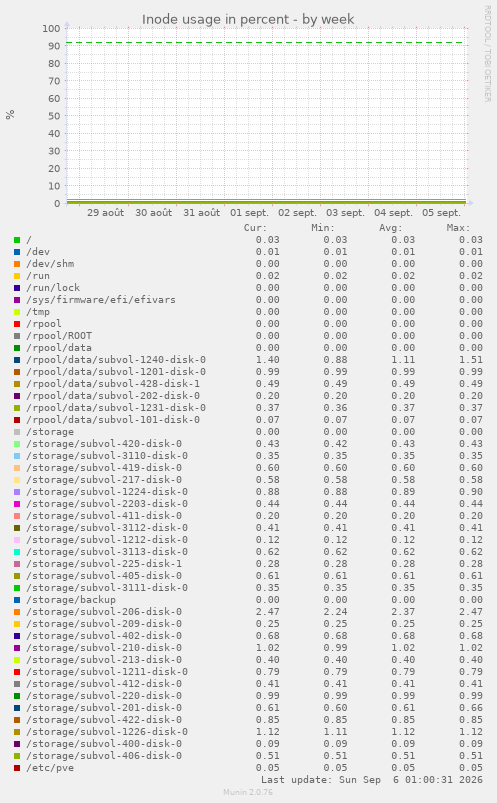
Task: Select /storage/subvol-412-disk-0 label
Action: click(104, 684)
